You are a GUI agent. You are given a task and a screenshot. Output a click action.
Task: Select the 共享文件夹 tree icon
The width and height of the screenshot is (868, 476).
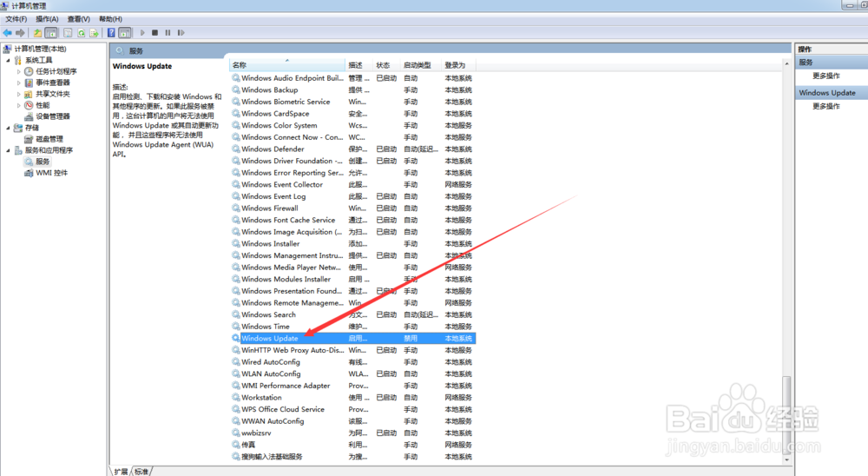(29, 94)
